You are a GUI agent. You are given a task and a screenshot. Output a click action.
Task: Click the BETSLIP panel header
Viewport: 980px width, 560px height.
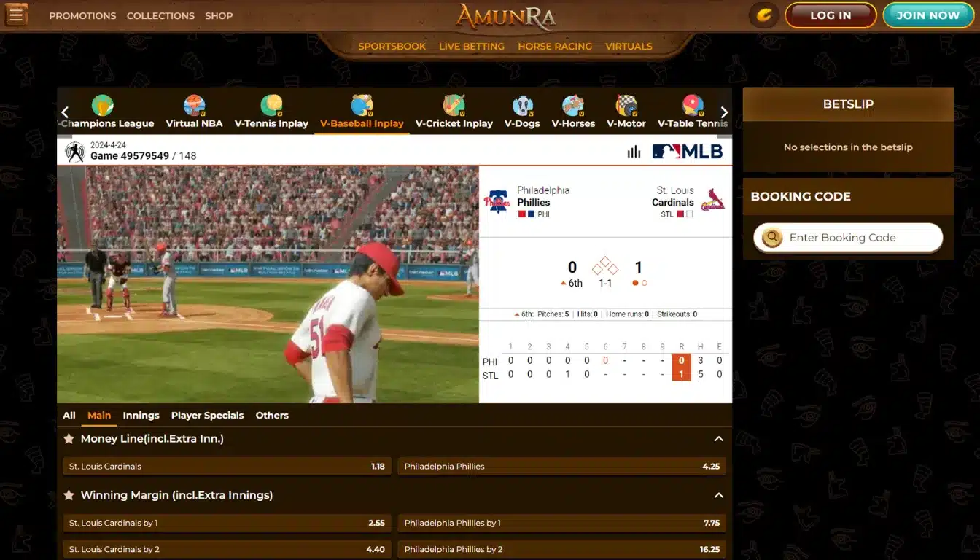(848, 104)
